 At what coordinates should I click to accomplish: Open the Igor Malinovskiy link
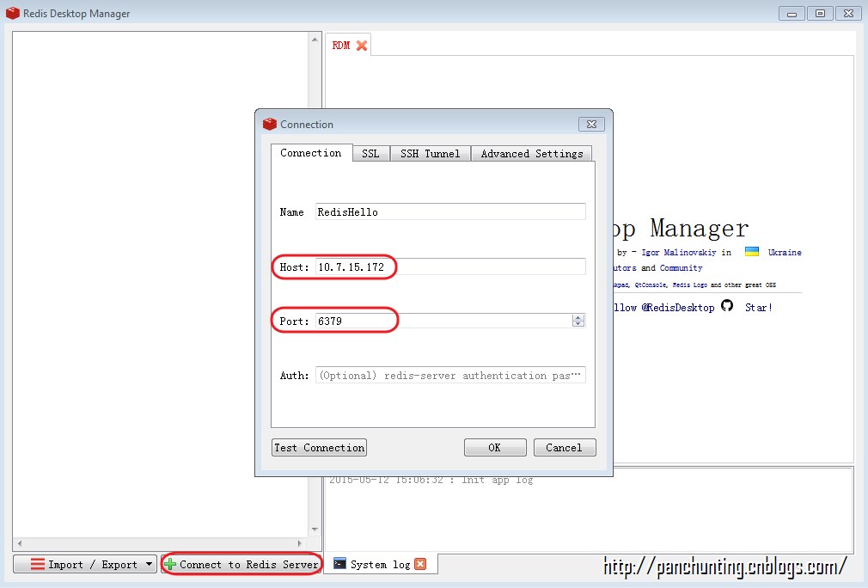[x=679, y=253]
